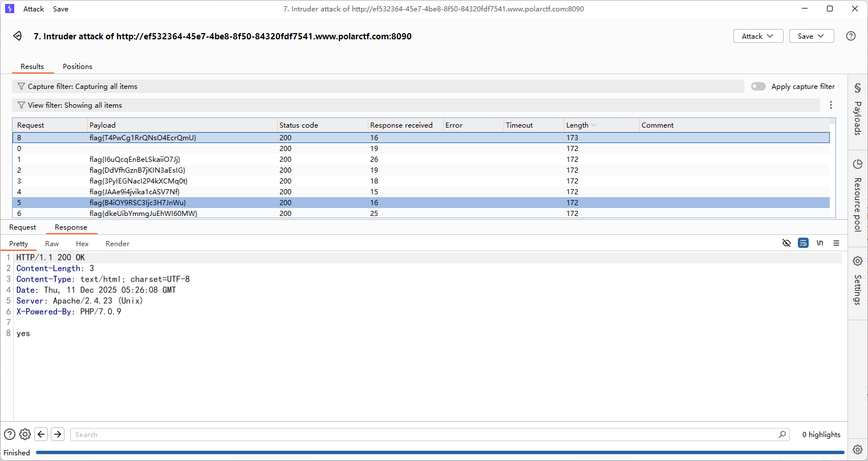Screen dimensions: 868x461
Task: Switch to the Positions tab
Action: (x=78, y=67)
